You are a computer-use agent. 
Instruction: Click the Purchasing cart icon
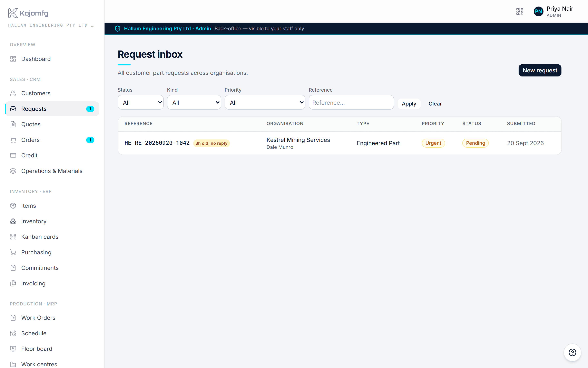(13, 252)
